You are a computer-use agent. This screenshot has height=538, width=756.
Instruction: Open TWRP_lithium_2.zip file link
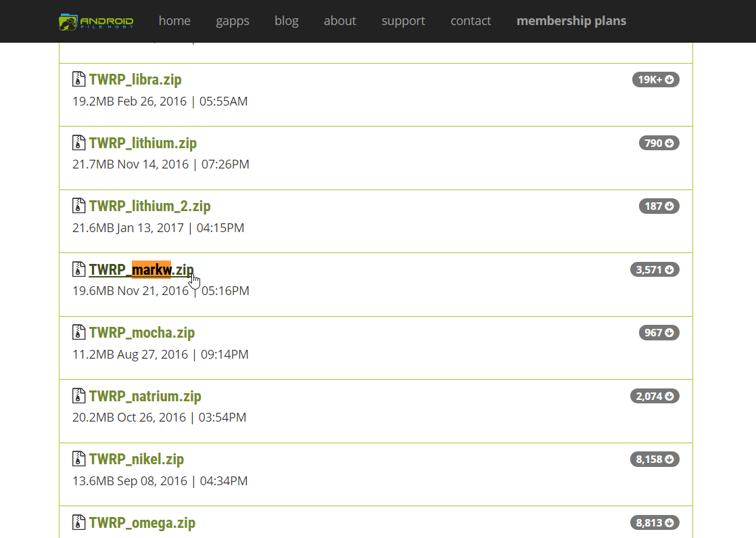click(149, 206)
